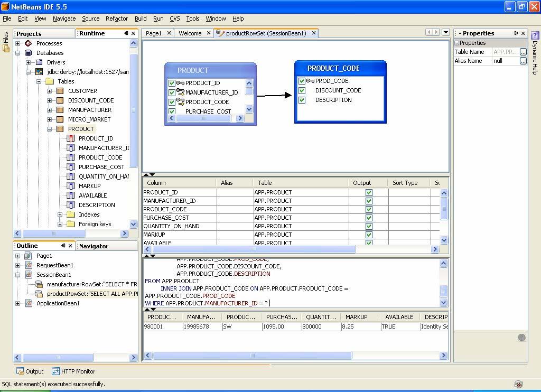Click the SQL pane vertical scrollbar thumb
The image size is (541, 392).
(x=444, y=291)
